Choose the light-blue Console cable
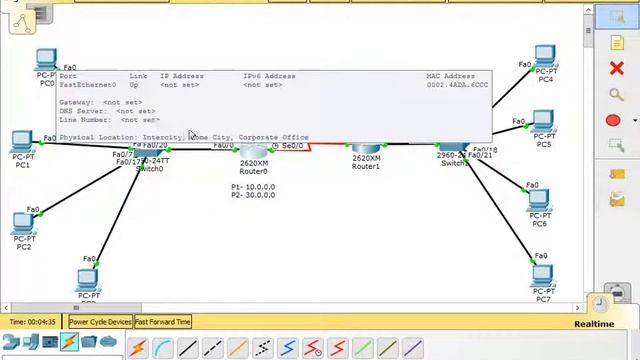Image resolution: width=640 pixels, height=360 pixels. (x=163, y=348)
